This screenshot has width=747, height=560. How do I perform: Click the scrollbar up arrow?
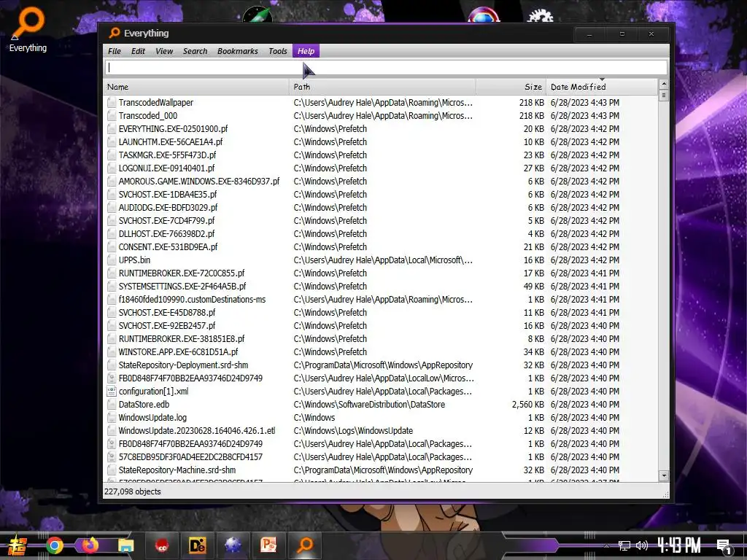click(664, 85)
